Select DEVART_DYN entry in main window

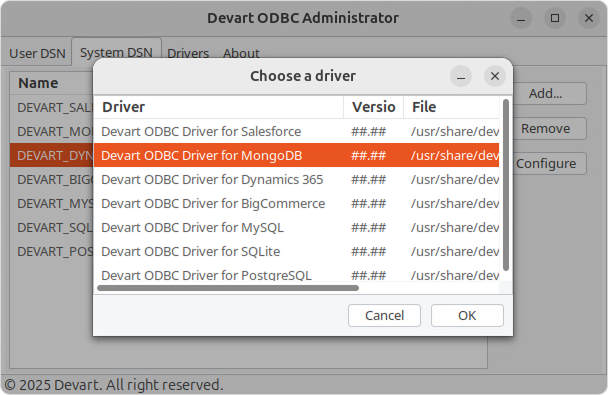click(52, 155)
